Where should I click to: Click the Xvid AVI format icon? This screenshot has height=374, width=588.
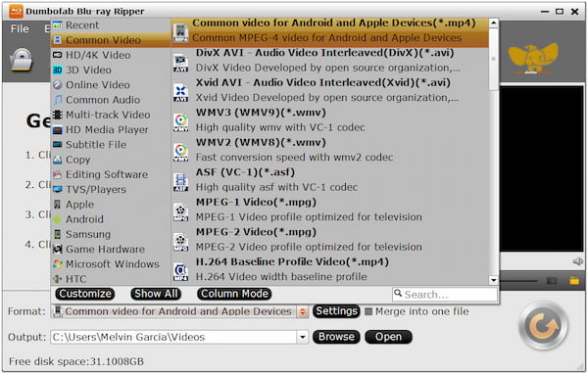coord(180,93)
